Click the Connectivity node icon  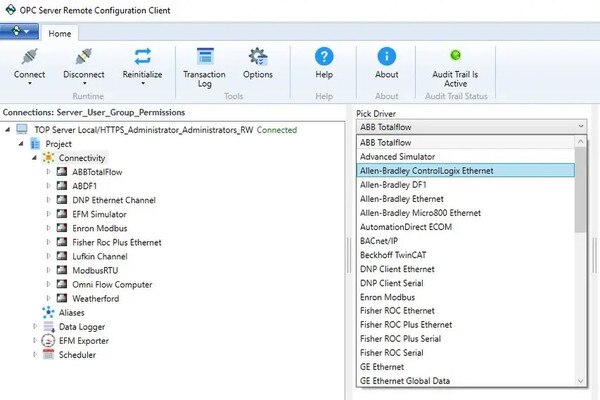[48, 158]
